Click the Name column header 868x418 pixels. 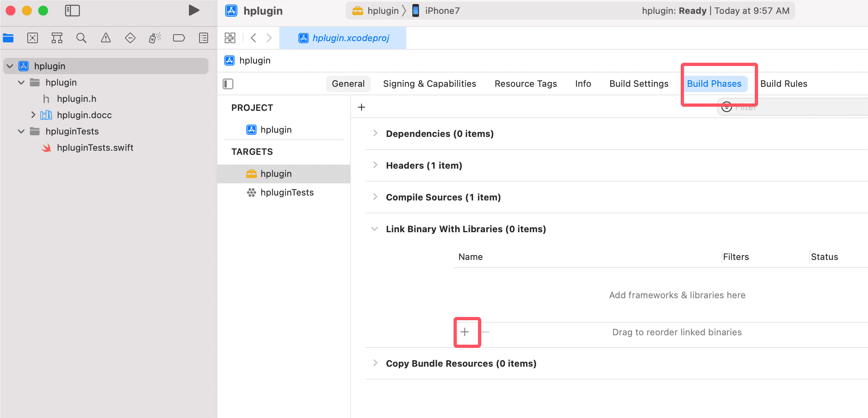471,257
